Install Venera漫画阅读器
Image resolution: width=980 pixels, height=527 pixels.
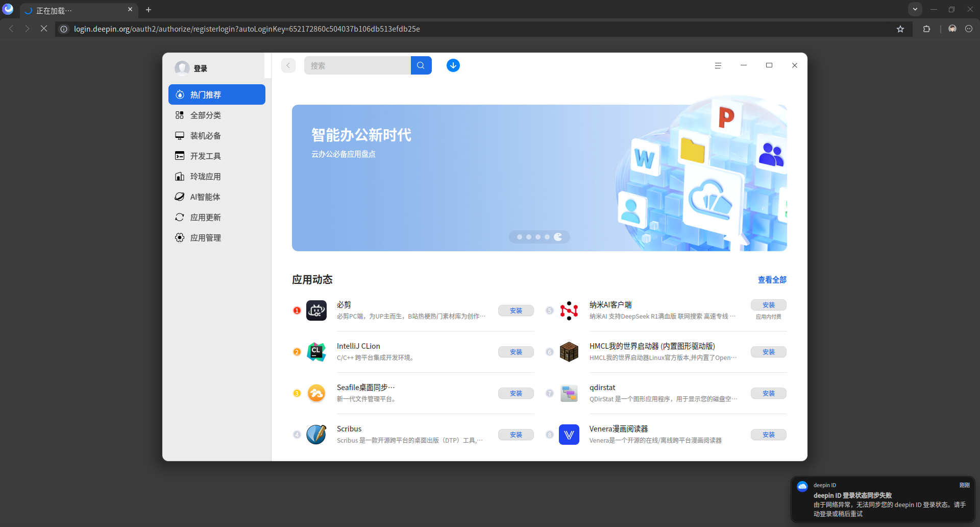click(x=769, y=435)
